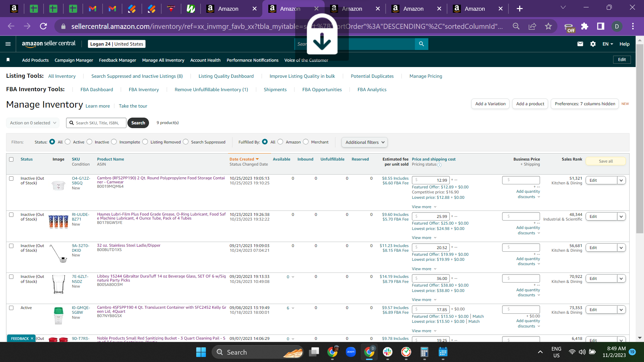Click the vertical page scrollbar
The width and height of the screenshot is (644, 362).
[640, 138]
